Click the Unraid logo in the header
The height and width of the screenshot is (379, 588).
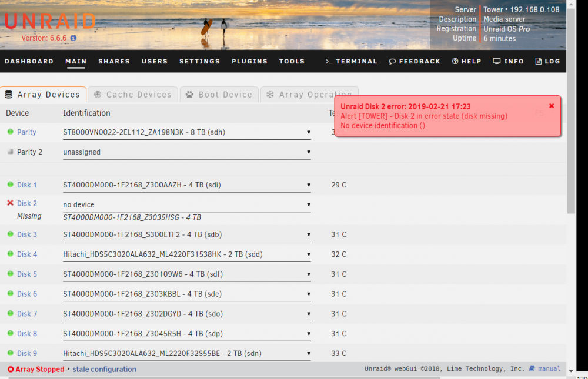coord(50,21)
